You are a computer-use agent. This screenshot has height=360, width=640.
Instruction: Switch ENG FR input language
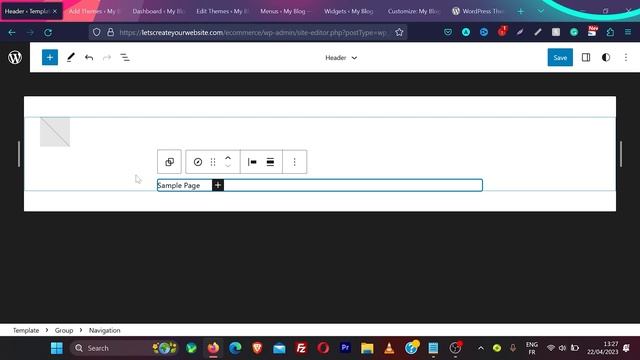coord(531,348)
